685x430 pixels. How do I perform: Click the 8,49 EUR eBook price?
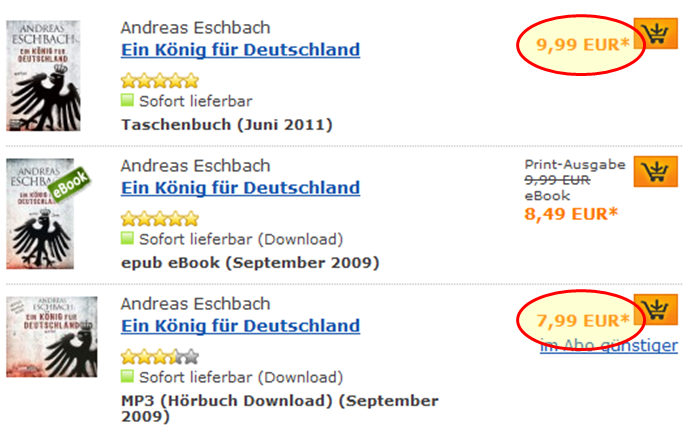572,213
